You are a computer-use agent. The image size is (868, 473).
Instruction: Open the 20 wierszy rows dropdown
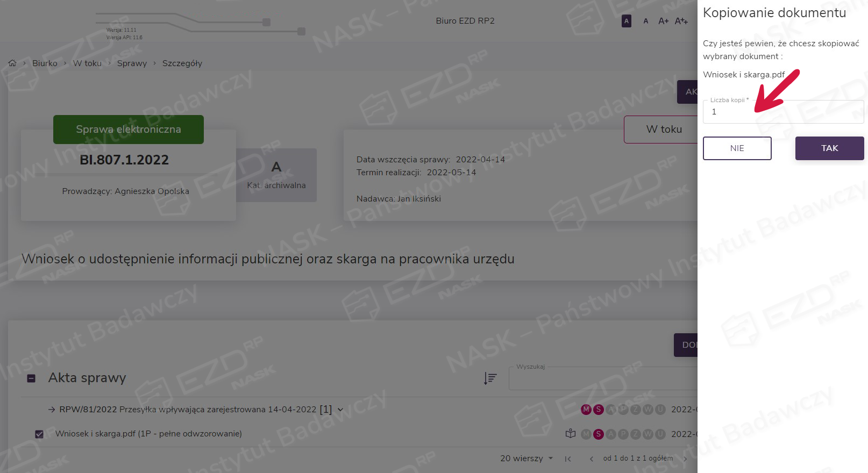pyautogui.click(x=527, y=458)
